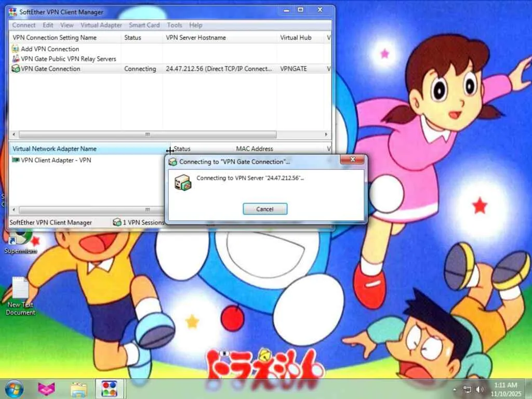Click the VPN Gate Public VPN Relay Servers icon

tap(15, 59)
